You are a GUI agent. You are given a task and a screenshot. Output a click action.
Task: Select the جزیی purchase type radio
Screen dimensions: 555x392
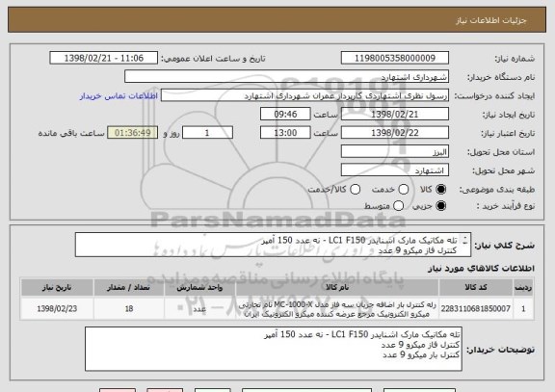pos(441,205)
